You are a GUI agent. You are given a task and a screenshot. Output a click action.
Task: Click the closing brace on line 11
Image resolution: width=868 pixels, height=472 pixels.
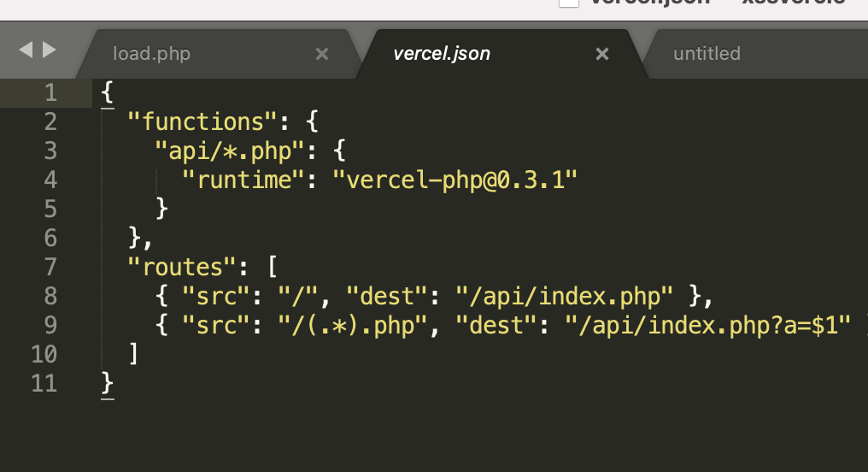(107, 383)
